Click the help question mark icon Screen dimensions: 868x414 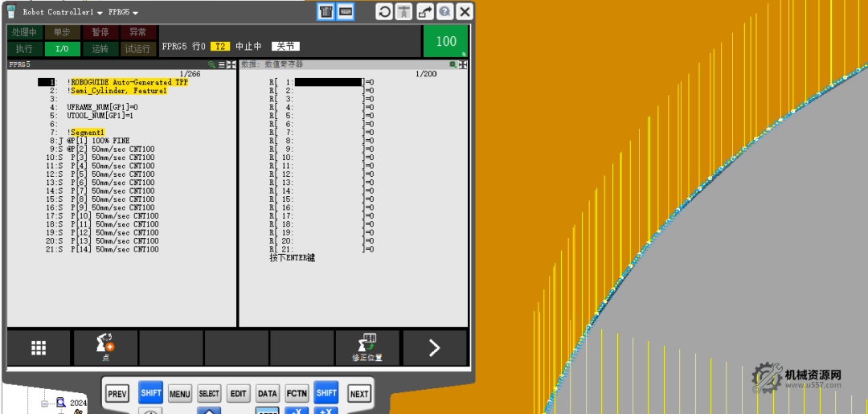(445, 11)
